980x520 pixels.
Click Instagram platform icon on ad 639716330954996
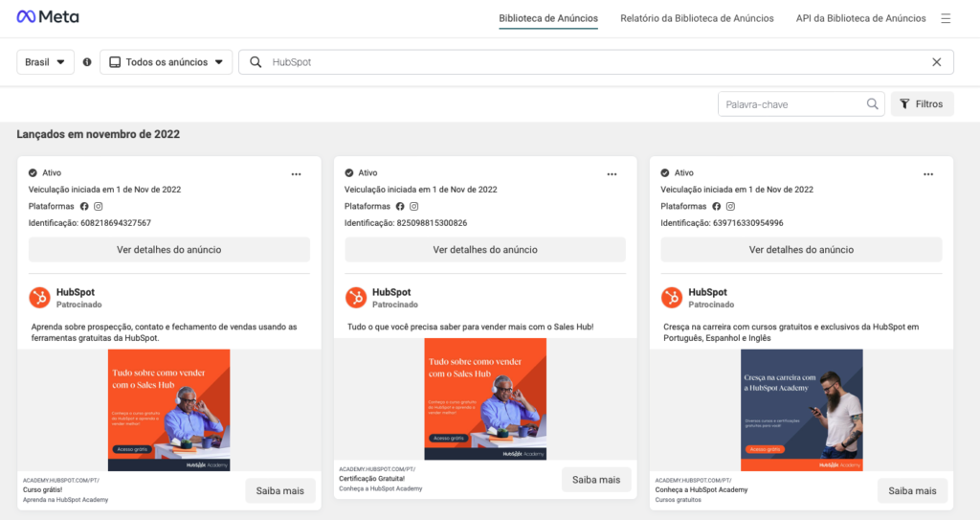pos(730,206)
